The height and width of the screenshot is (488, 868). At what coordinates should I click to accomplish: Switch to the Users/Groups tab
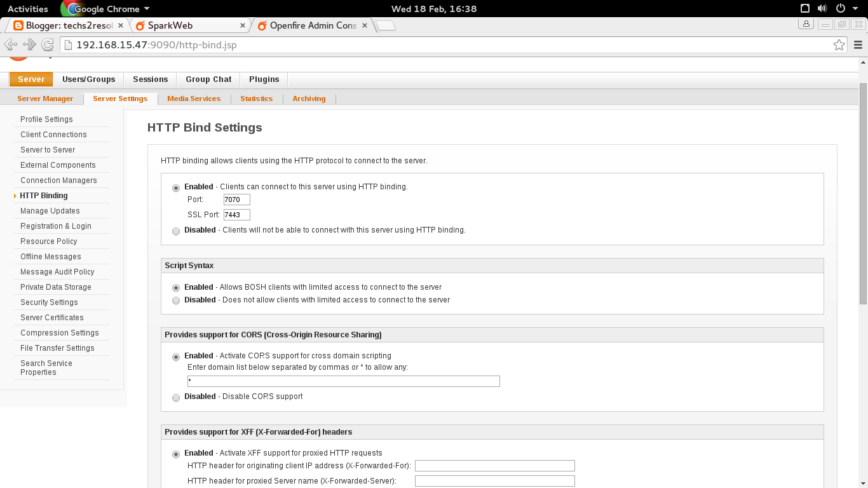click(x=88, y=79)
